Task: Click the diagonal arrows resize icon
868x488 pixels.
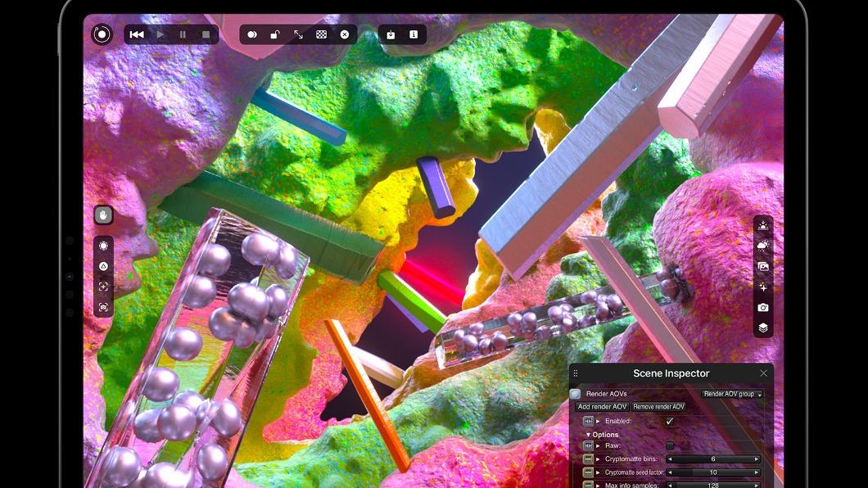Action: point(298,34)
